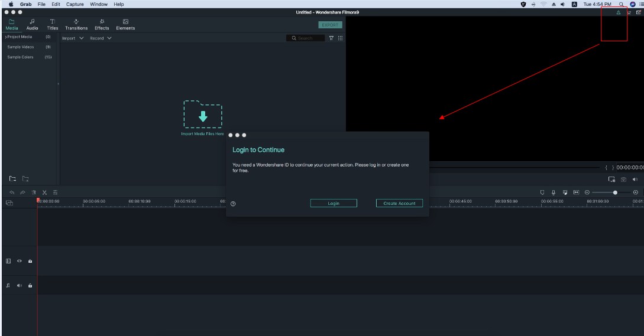Switch media to grid view icon
Screen dimensions: 644x336
click(x=340, y=38)
